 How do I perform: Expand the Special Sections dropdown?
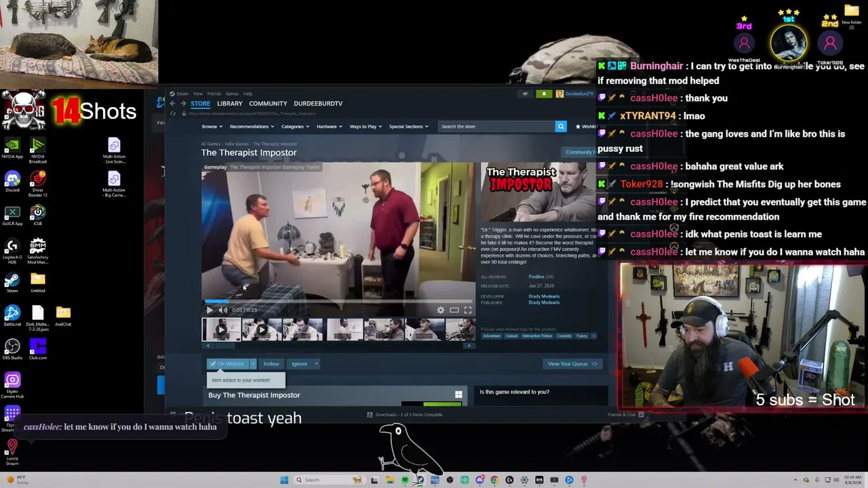tap(408, 127)
